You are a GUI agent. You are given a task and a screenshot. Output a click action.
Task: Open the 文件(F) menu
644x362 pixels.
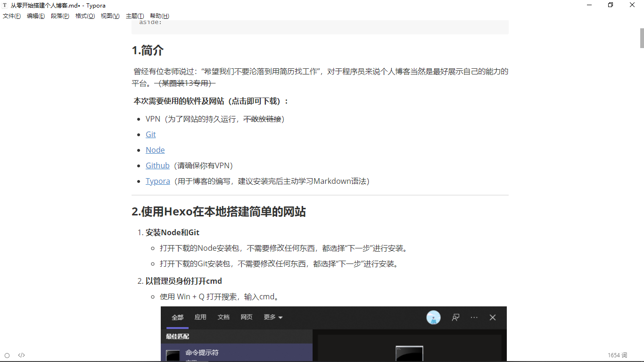12,16
